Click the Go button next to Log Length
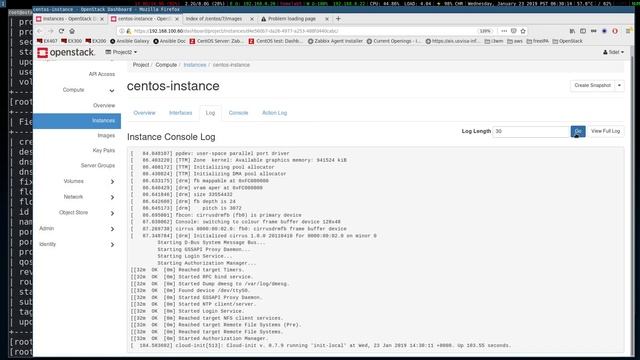Viewport: 640px width, 360px height. (x=578, y=131)
